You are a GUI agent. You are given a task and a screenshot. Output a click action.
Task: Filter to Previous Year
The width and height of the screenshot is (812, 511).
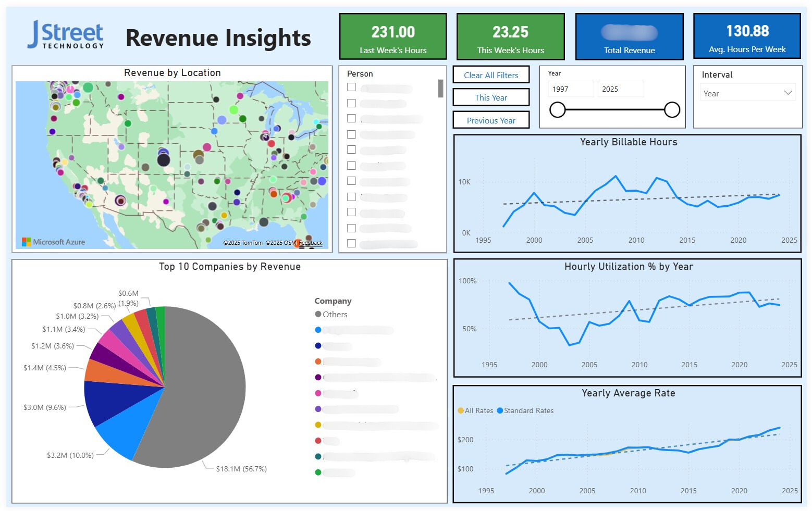point(491,120)
